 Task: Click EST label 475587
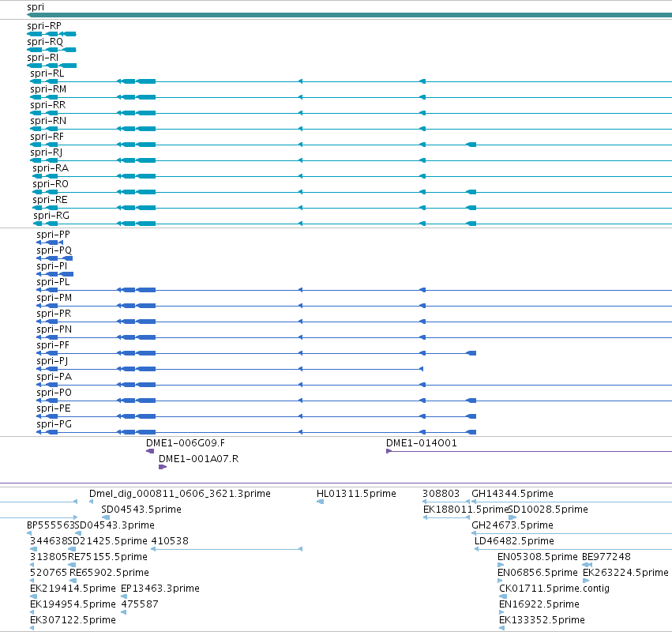pos(140,604)
